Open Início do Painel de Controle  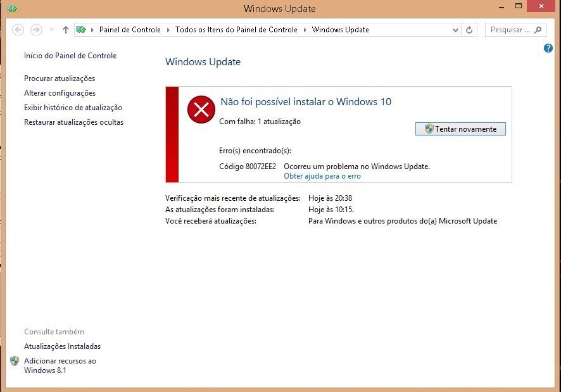coord(70,56)
